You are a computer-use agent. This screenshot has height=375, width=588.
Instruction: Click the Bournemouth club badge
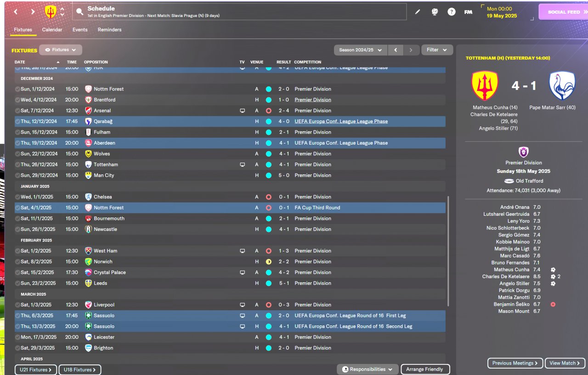[88, 218]
